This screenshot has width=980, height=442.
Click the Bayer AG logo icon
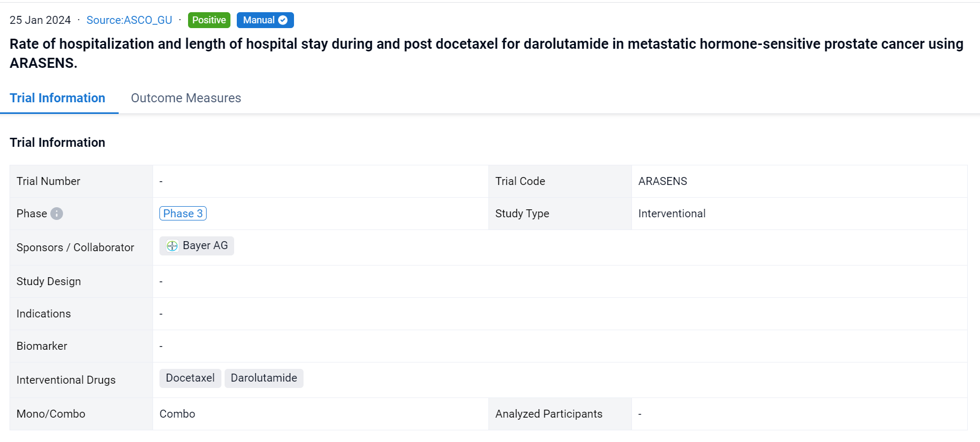tap(172, 246)
